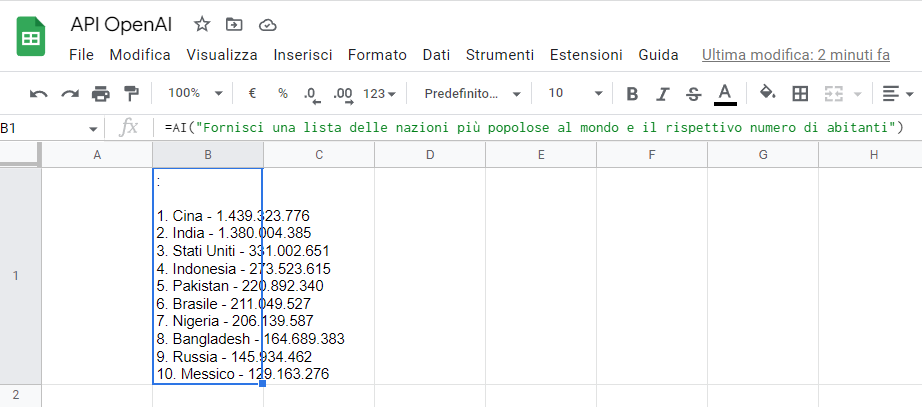Open the cloud save status icon
The width and height of the screenshot is (922, 407).
(267, 24)
